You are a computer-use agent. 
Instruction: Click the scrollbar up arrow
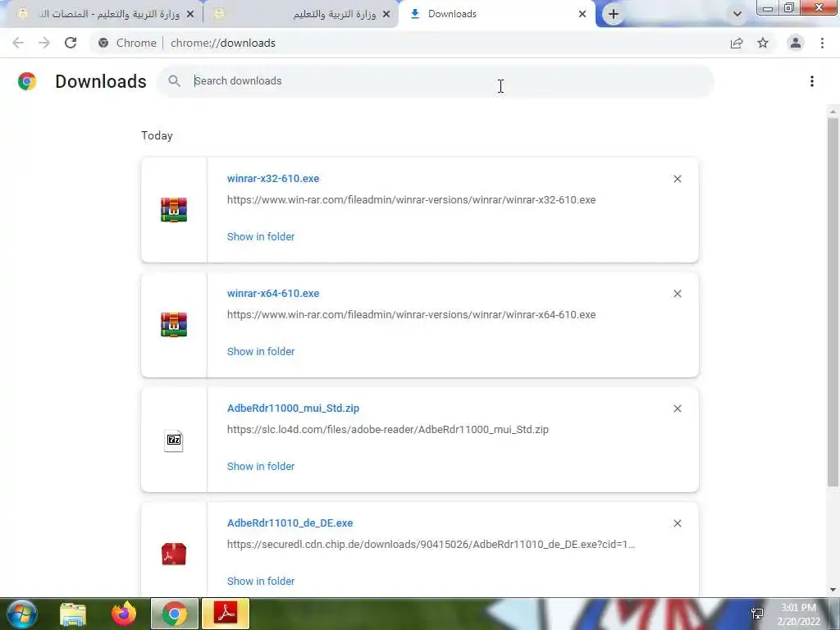833,112
